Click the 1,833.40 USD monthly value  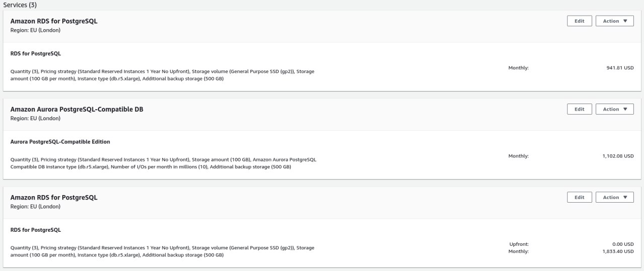tap(618, 251)
